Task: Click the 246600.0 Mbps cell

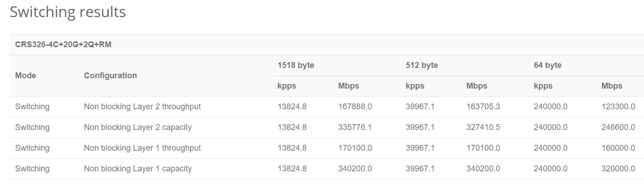Action: coord(618,128)
